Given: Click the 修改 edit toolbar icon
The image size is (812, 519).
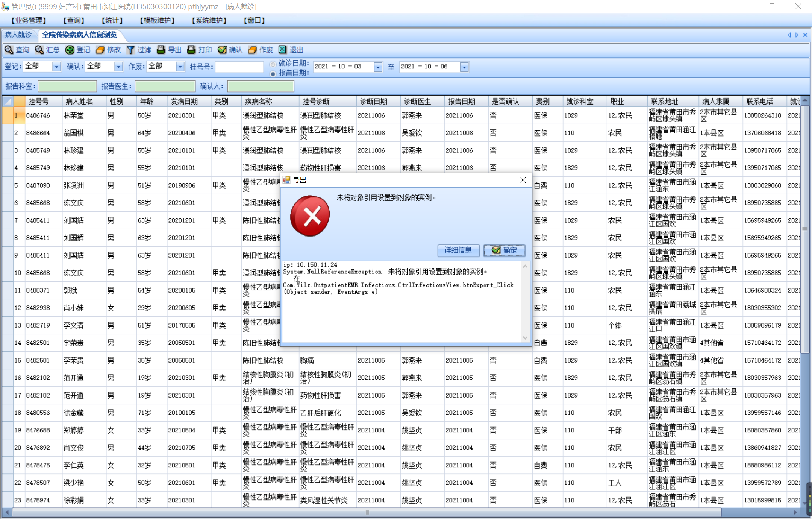Looking at the screenshot, I should tap(100, 50).
